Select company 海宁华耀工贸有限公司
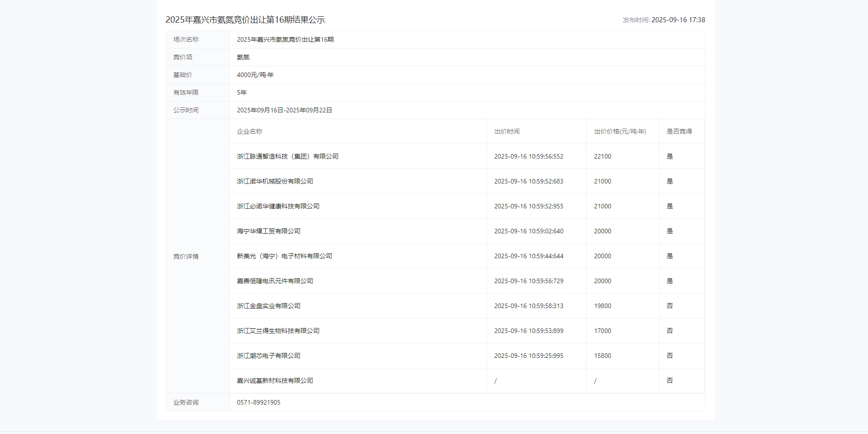This screenshot has height=434, width=868. click(268, 231)
